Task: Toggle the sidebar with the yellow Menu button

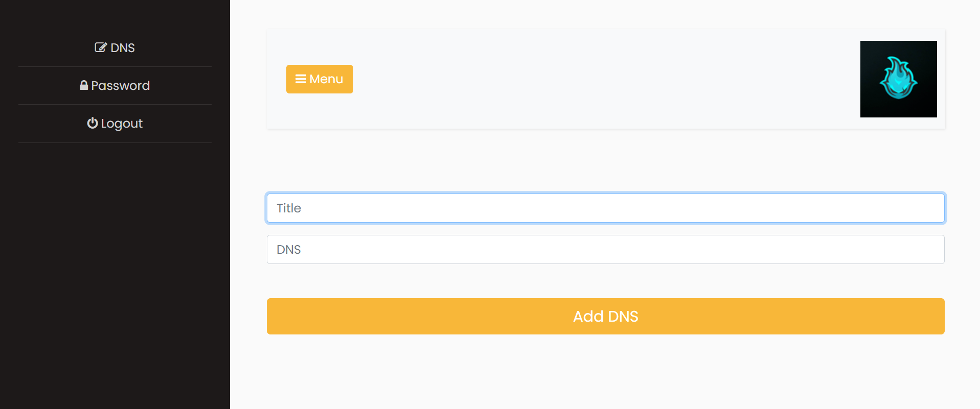Action: (320, 79)
